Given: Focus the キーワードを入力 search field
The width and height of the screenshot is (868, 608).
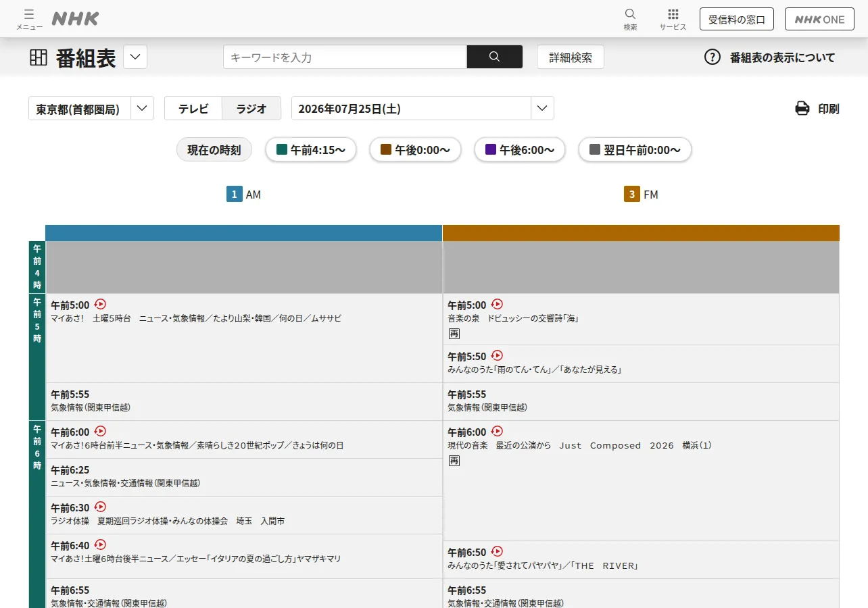Looking at the screenshot, I should point(345,57).
